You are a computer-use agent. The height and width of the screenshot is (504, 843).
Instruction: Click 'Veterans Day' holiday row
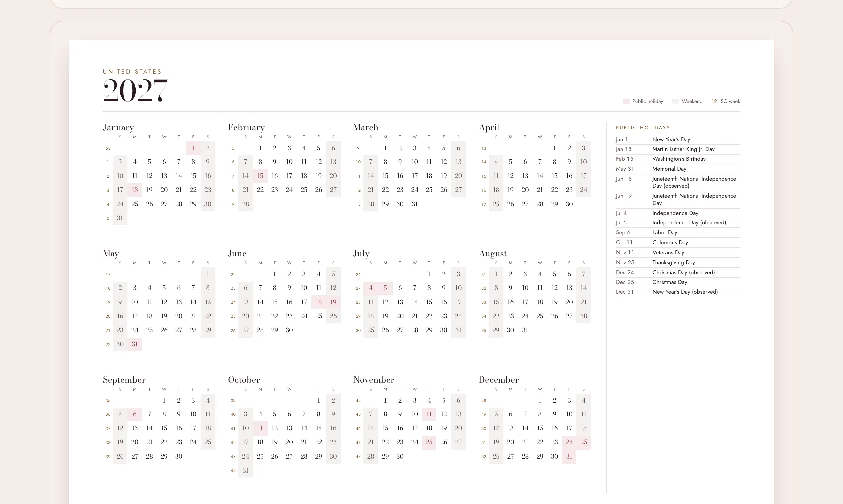point(678,252)
